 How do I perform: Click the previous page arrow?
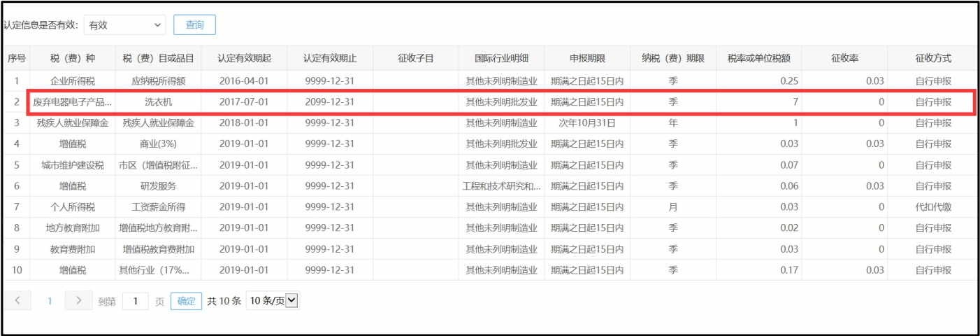click(x=17, y=301)
